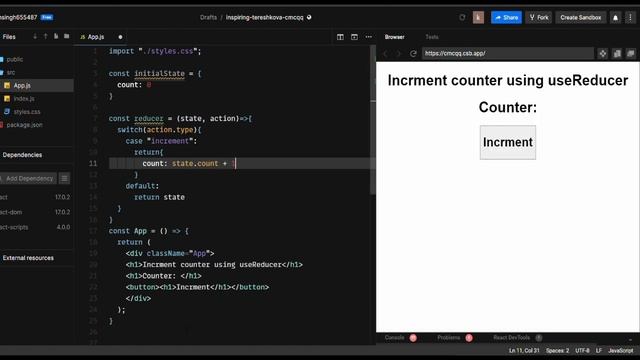Change JavaScript language mode
This screenshot has height=360, width=640.
pos(620,351)
